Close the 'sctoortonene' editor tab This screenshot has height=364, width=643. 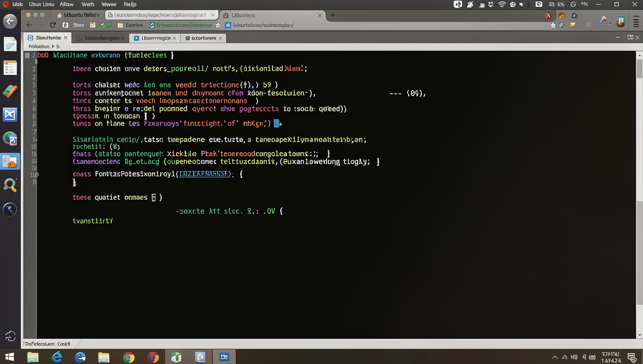click(220, 38)
